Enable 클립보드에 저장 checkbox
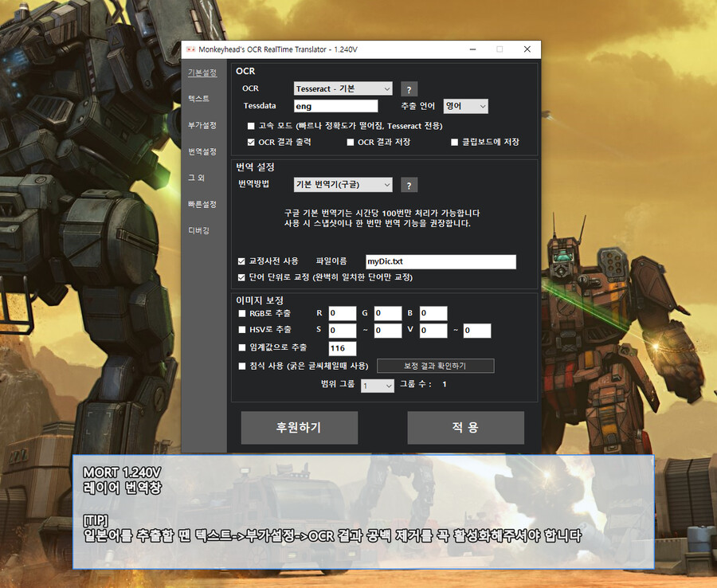 point(455,142)
